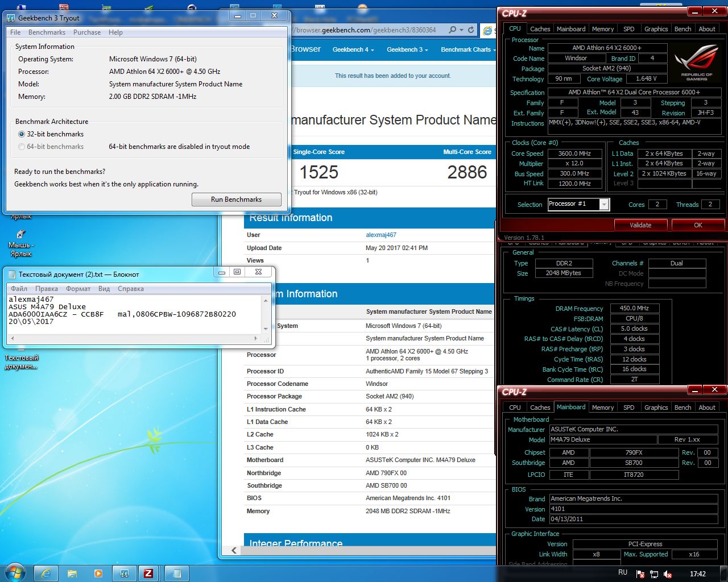Image resolution: width=728 pixels, height=582 pixels.
Task: Click Текстовый документ desktop file icon
Action: 21,359
